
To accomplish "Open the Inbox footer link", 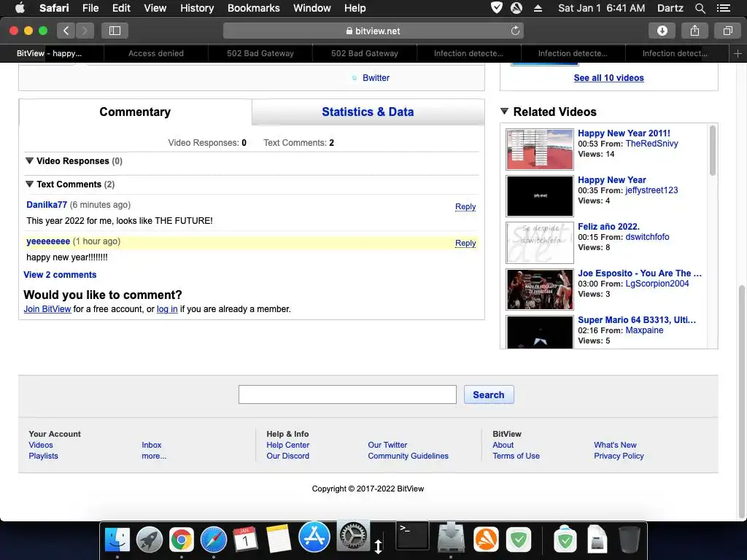I will tap(152, 445).
